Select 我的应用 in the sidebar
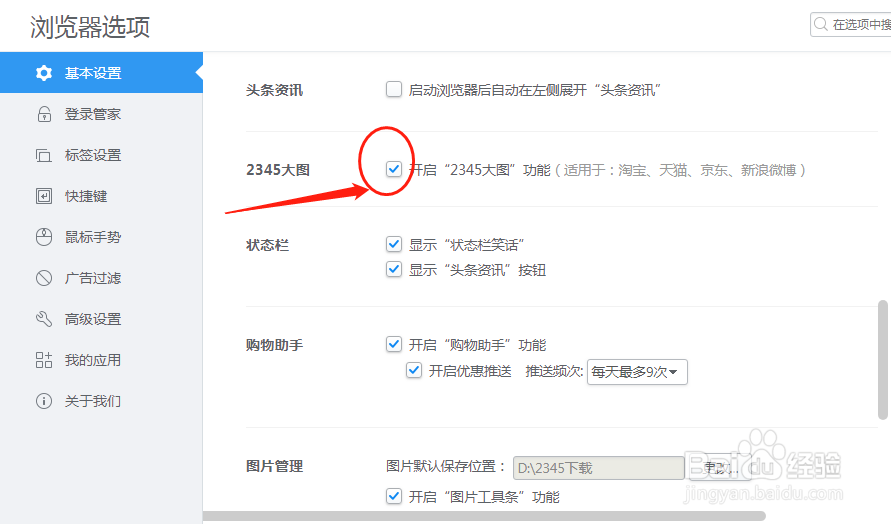This screenshot has height=524, width=891. pyautogui.click(x=101, y=360)
